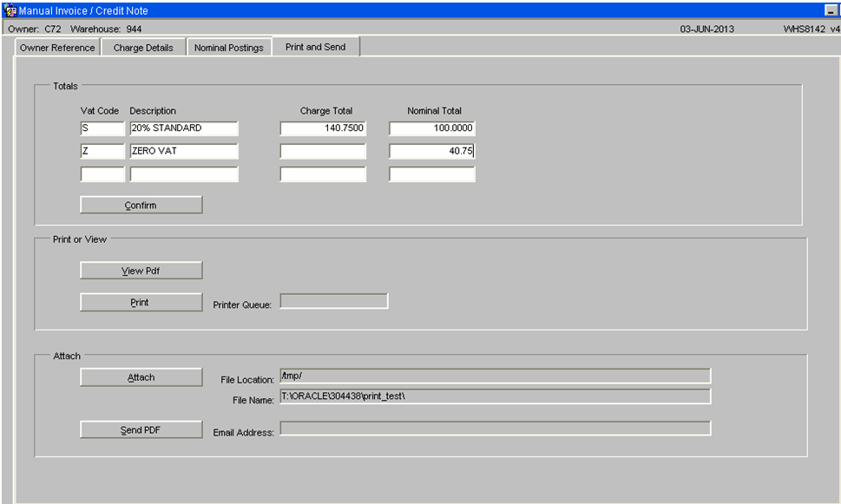Click the Email Address label
Viewport: 841px width, 504px height.
(243, 432)
